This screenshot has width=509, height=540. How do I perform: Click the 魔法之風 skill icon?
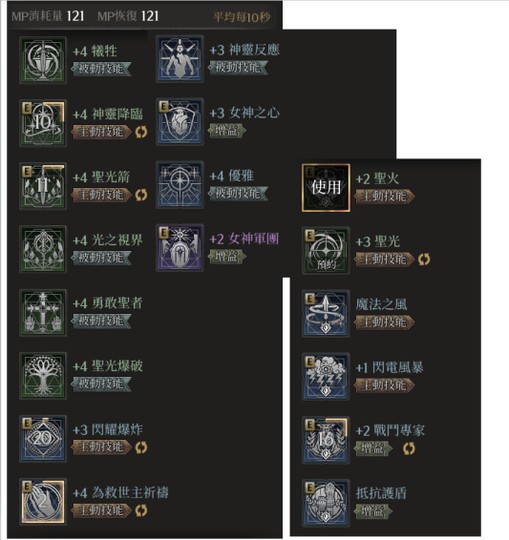pyautogui.click(x=326, y=314)
